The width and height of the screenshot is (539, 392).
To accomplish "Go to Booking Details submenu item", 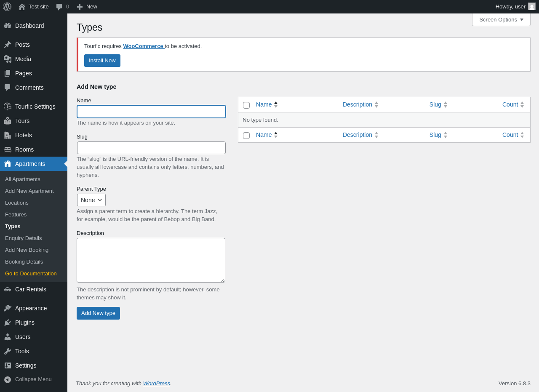I will click(24, 261).
